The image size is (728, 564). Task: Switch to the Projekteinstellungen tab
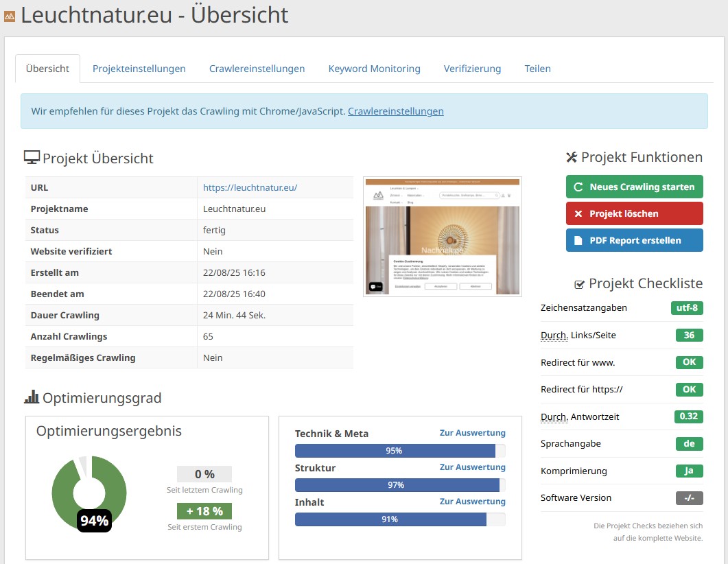(139, 68)
